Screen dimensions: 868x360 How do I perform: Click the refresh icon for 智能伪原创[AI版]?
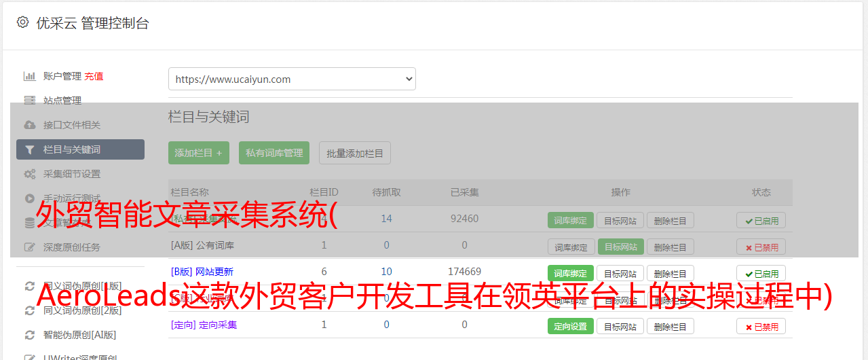click(29, 335)
